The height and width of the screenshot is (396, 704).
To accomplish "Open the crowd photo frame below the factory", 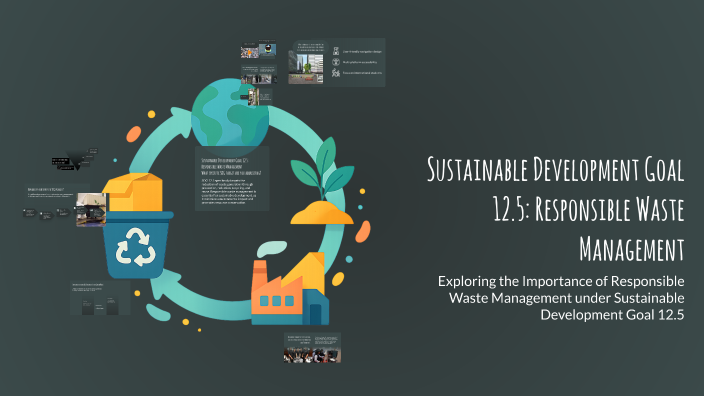I will [x=312, y=348].
